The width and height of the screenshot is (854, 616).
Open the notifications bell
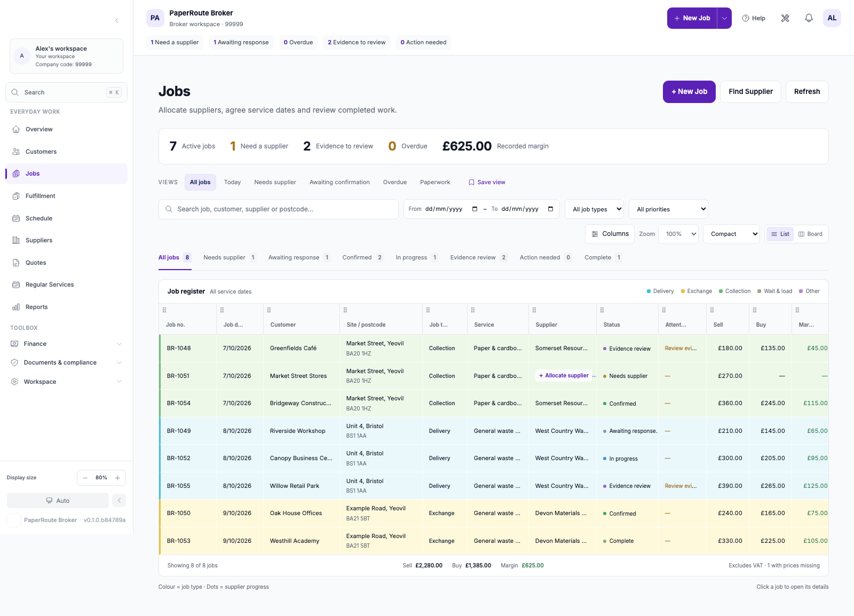pyautogui.click(x=809, y=18)
